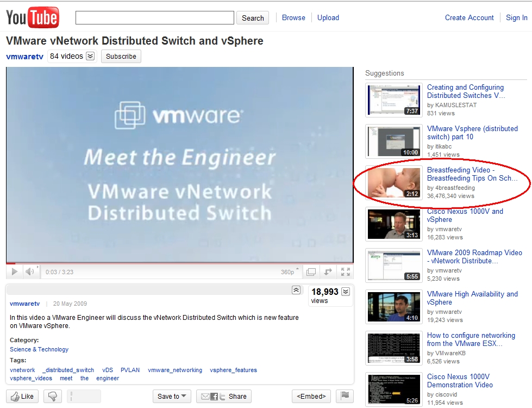Click VMware Vsphere (distributed switch) part 10 title
This screenshot has height=408, width=532.
click(x=472, y=133)
